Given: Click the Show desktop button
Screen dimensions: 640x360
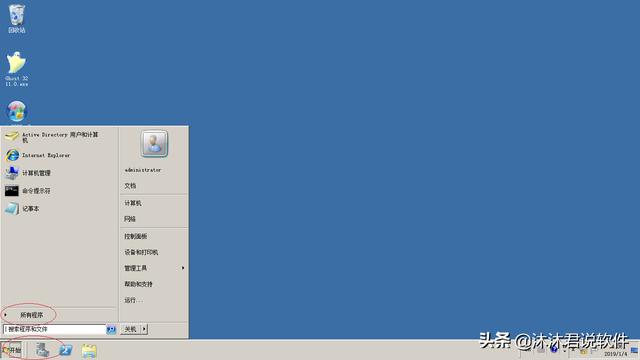Looking at the screenshot, I should [x=635, y=350].
